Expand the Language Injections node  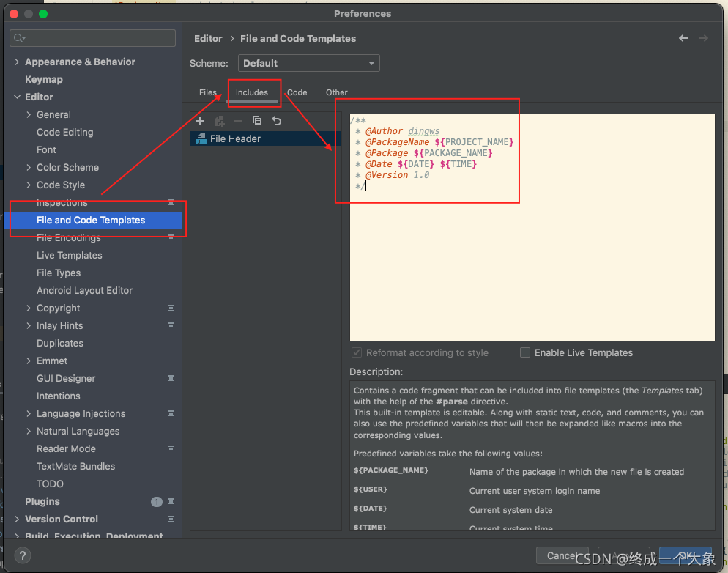coord(29,413)
